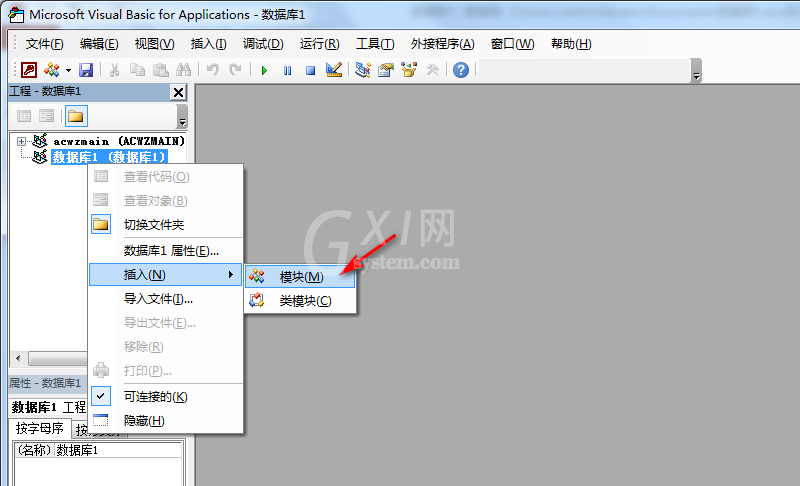
Task: Open Project Explorer toolbar icon
Action: (363, 70)
